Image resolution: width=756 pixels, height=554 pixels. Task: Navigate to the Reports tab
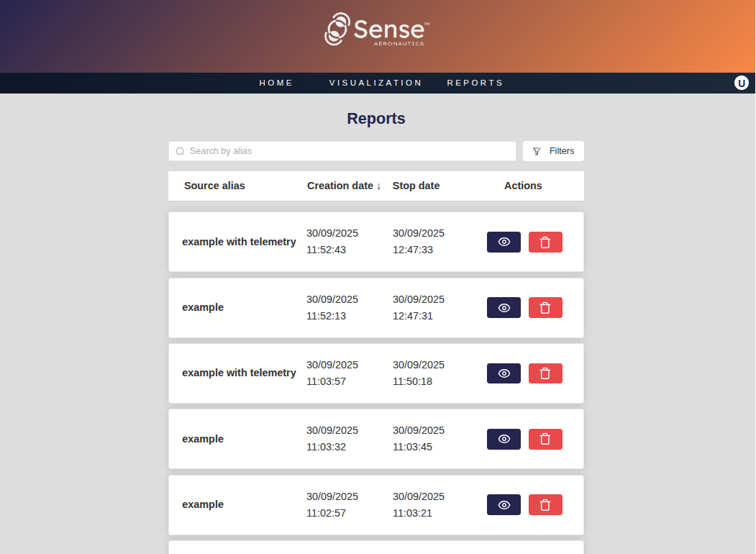coord(475,83)
